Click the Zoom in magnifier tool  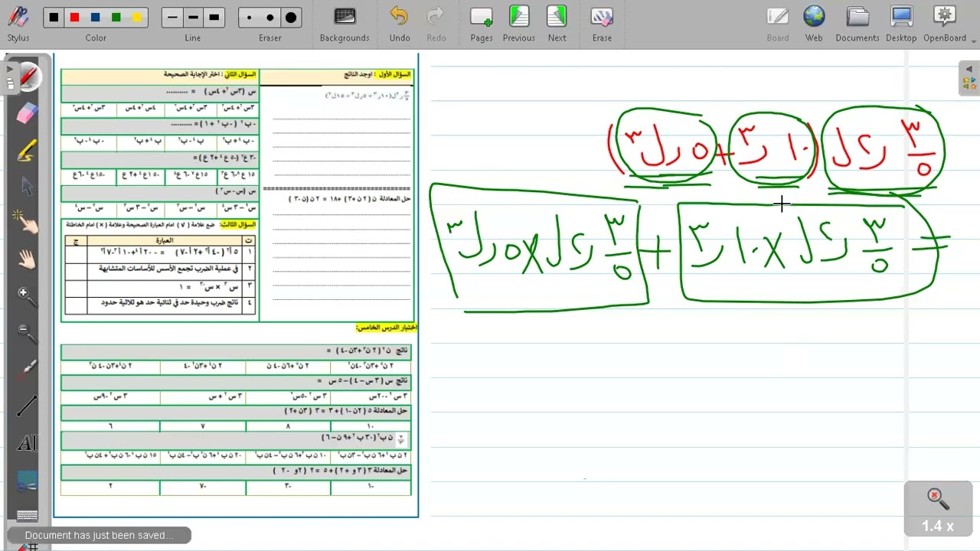tap(27, 296)
